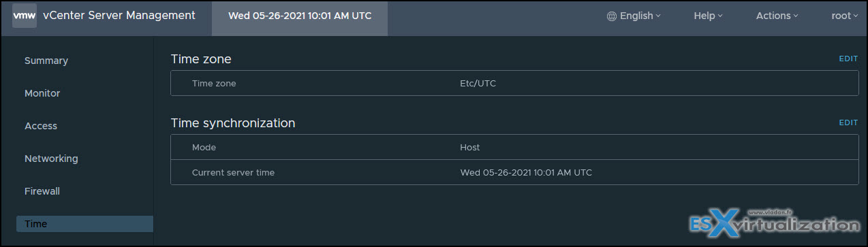
Task: Click the Current server time row
Action: tap(514, 172)
